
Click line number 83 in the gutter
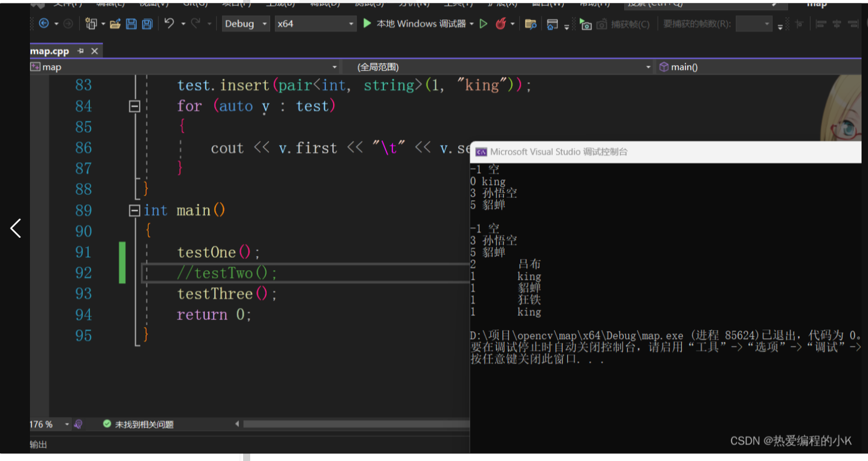[x=83, y=86]
